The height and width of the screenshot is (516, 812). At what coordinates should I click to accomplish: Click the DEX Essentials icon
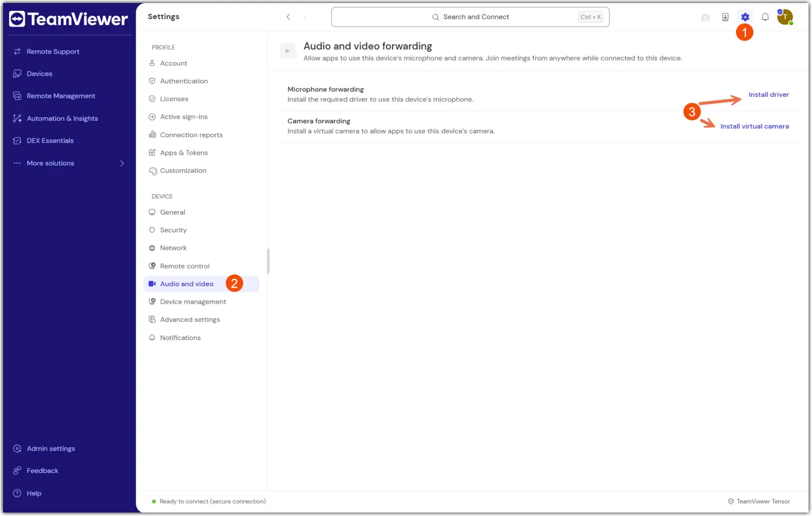[17, 140]
